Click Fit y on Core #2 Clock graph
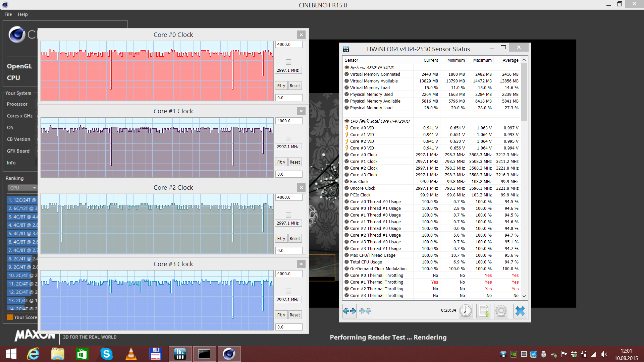 281,239
